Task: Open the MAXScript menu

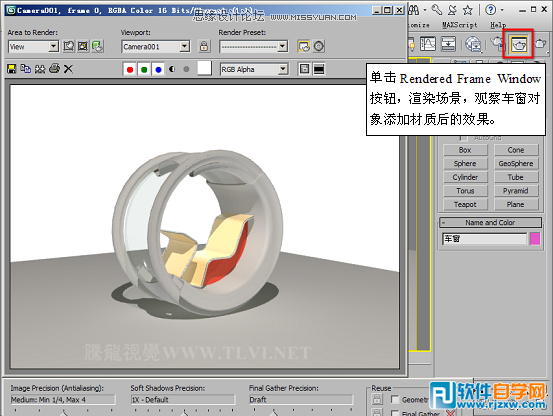Action: tap(460, 25)
